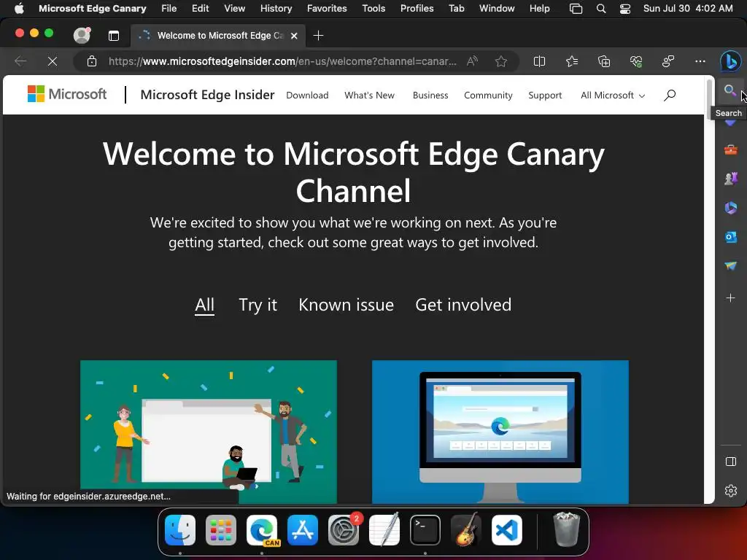Close the Welcome to Microsoft Edge tab
Screen dimensions: 747x560
pyautogui.click(x=294, y=36)
